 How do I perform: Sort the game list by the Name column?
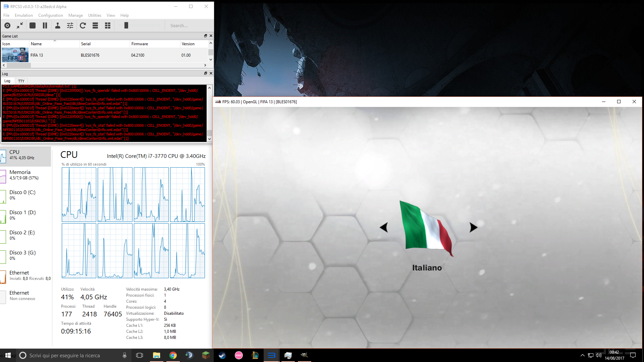tap(36, 44)
